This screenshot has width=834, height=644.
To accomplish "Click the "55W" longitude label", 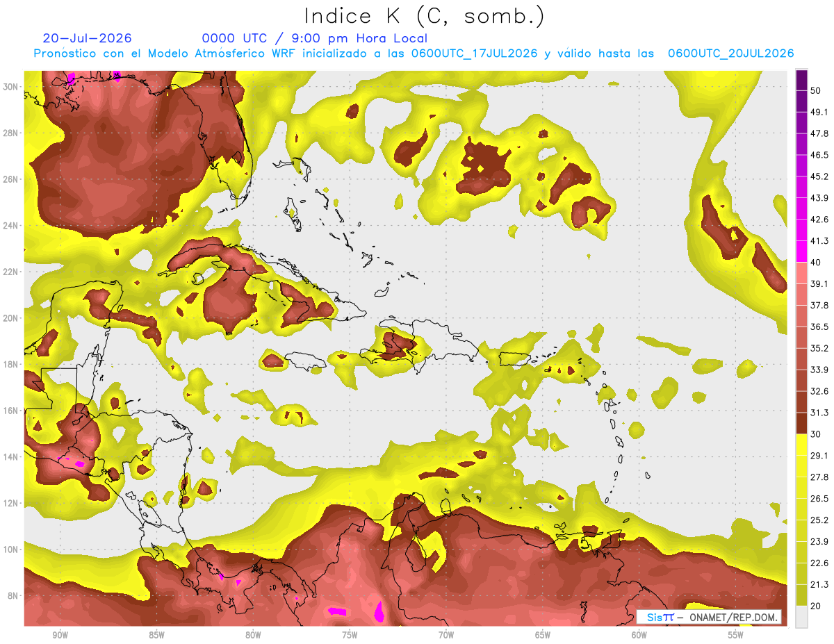I will (736, 636).
